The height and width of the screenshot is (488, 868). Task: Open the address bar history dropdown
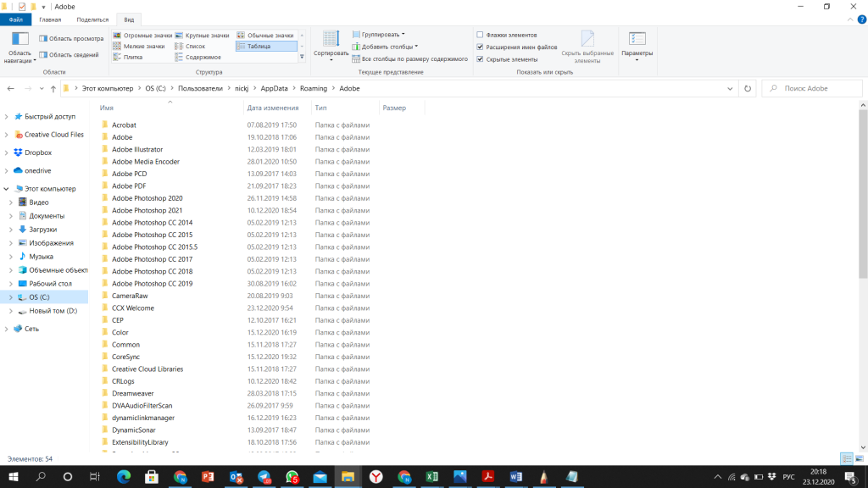point(730,88)
